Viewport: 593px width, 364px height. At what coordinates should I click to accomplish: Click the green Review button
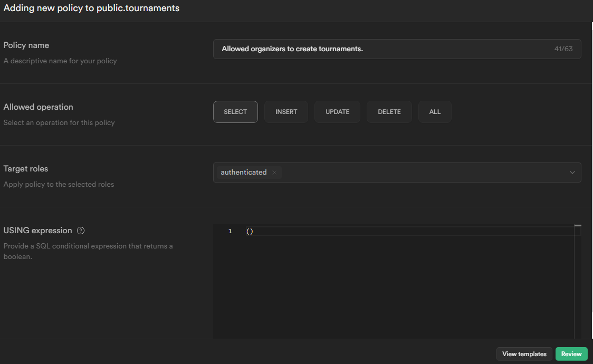[571, 354]
